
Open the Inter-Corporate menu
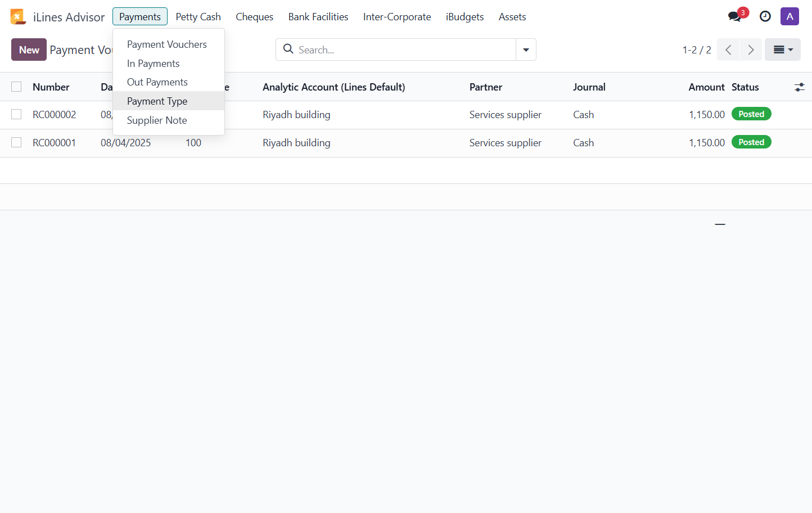pyautogui.click(x=397, y=16)
